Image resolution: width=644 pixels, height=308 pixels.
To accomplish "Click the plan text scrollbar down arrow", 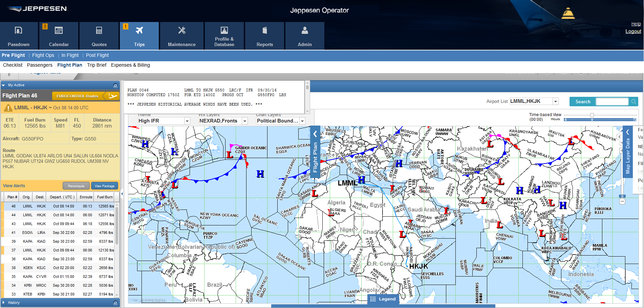I will 307,111.
